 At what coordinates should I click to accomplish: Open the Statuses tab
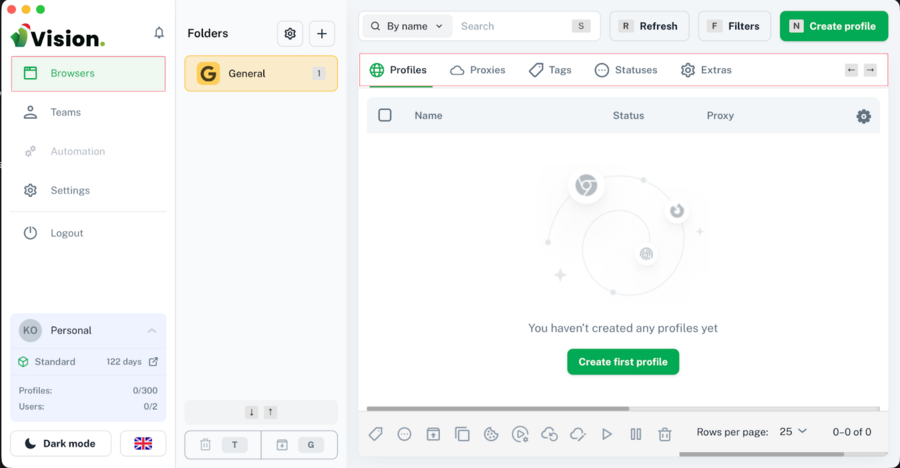click(626, 70)
